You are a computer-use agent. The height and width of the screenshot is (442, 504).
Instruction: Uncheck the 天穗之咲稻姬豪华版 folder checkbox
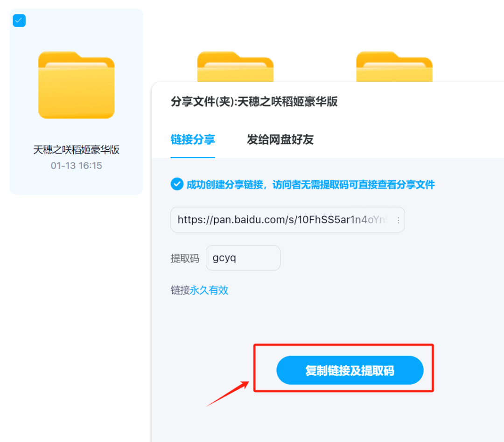19,21
